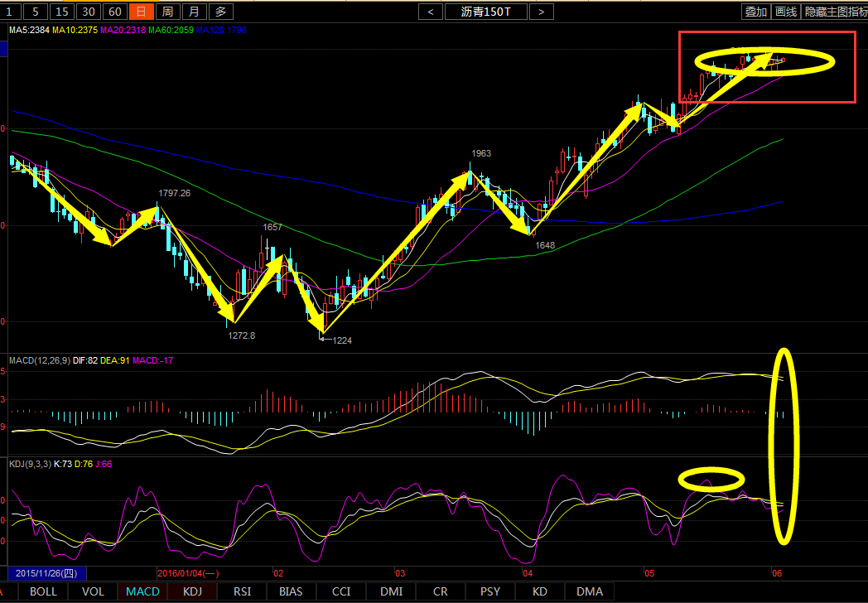Select the 15-minute period button

pyautogui.click(x=61, y=12)
